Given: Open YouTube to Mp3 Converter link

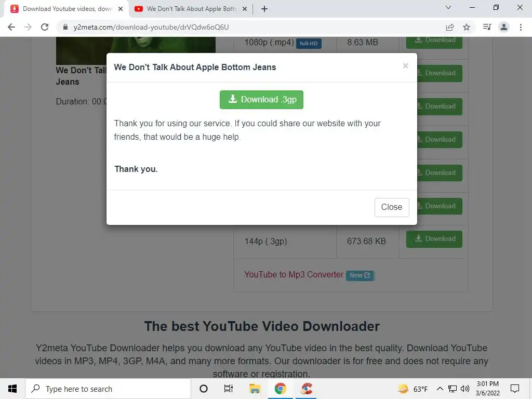Looking at the screenshot, I should [294, 274].
